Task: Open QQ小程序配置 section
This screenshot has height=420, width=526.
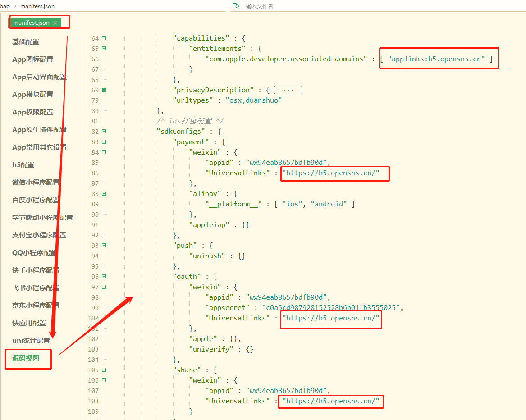Action: (x=34, y=253)
